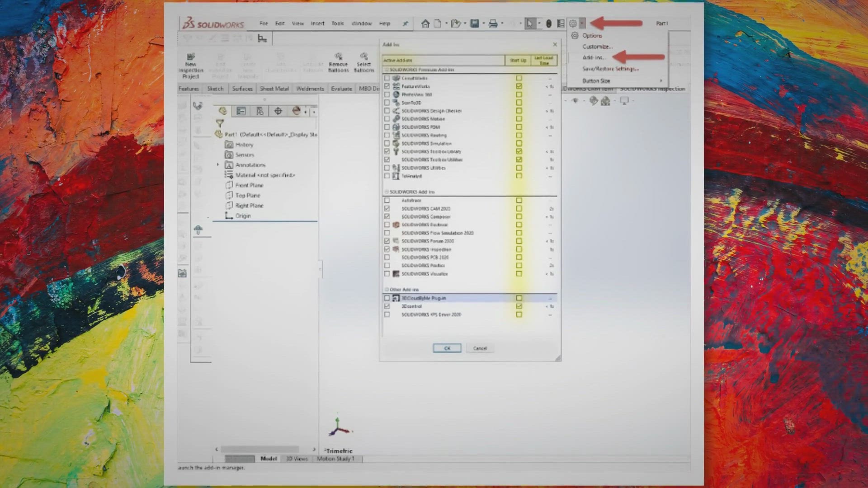Enable SOLIDWORKS Flow Simulation 2020 active checkbox
Image resolution: width=868 pixels, height=488 pixels.
[x=387, y=233]
